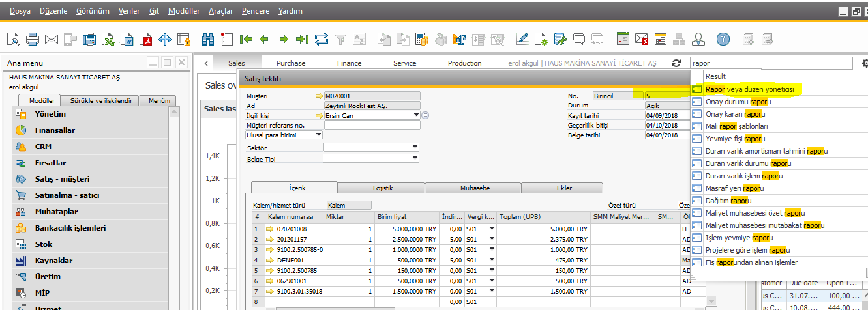
Task: Export document to PDF
Action: 147,40
